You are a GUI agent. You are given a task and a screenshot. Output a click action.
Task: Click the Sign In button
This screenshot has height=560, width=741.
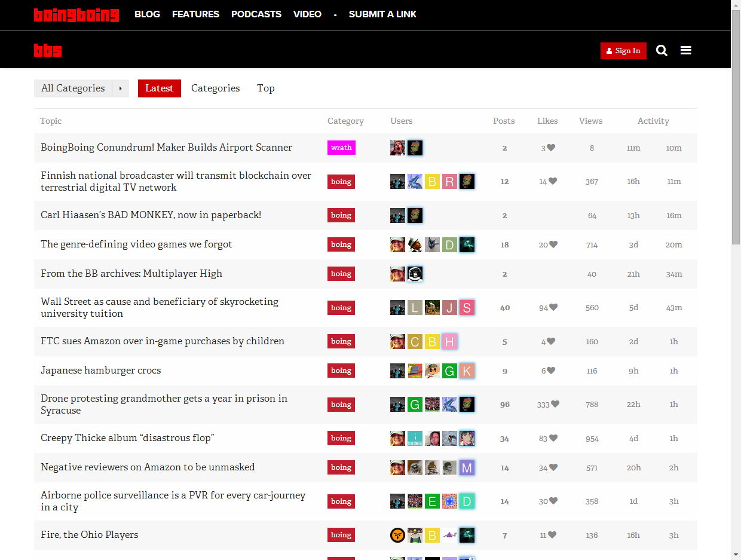click(623, 51)
